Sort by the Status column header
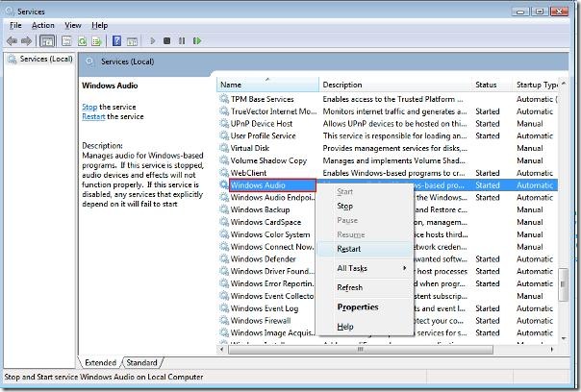581x392 pixels. pos(492,85)
